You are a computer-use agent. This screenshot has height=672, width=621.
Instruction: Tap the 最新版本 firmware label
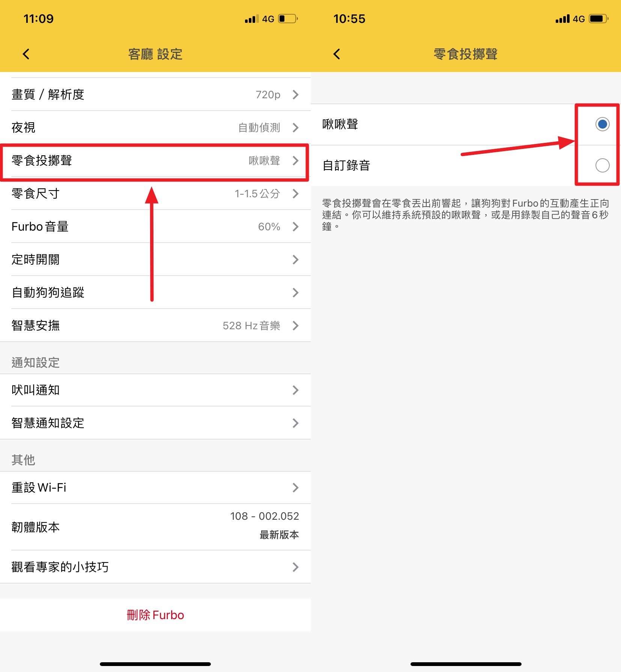(278, 535)
